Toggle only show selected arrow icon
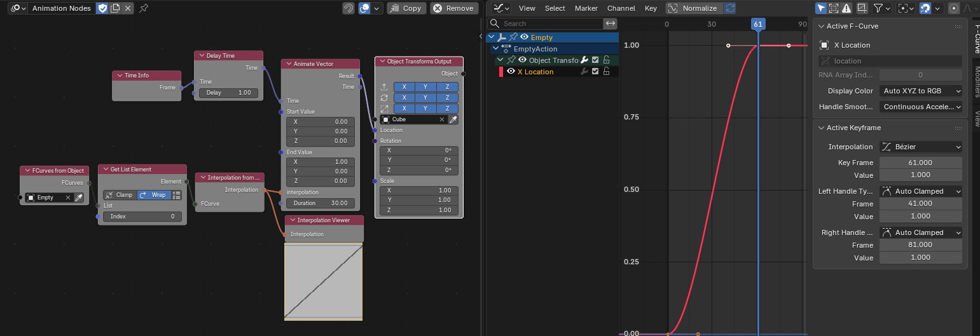 click(x=822, y=8)
